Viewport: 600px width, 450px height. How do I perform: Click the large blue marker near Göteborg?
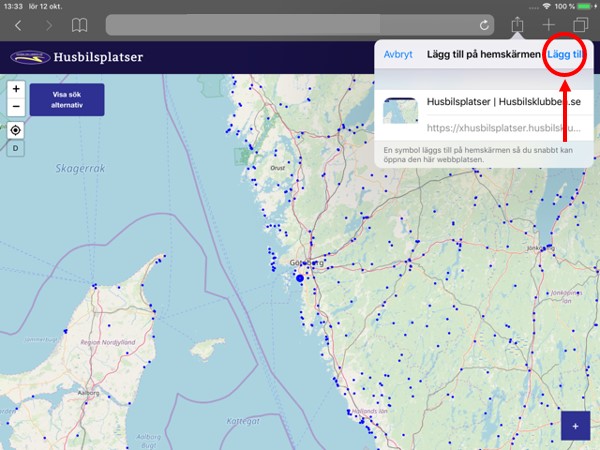tap(300, 279)
